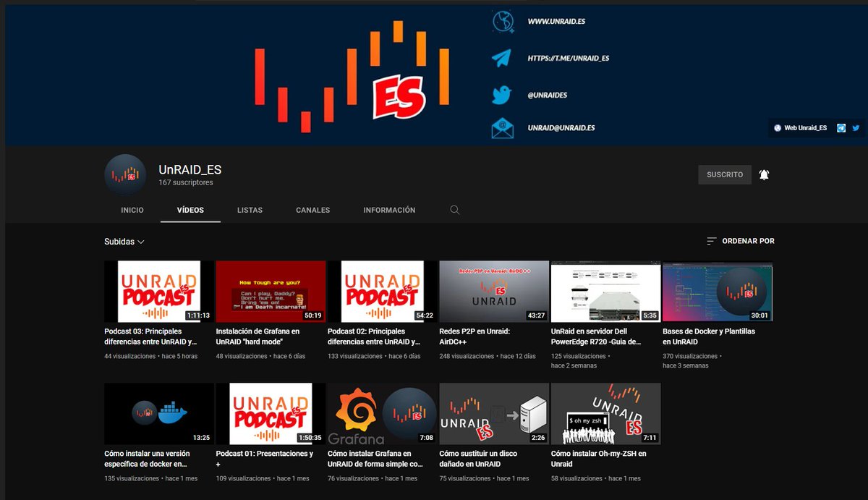868x500 pixels.
Task: Click '58 visualizaciones • hace 1 mes' text
Action: [x=596, y=479]
